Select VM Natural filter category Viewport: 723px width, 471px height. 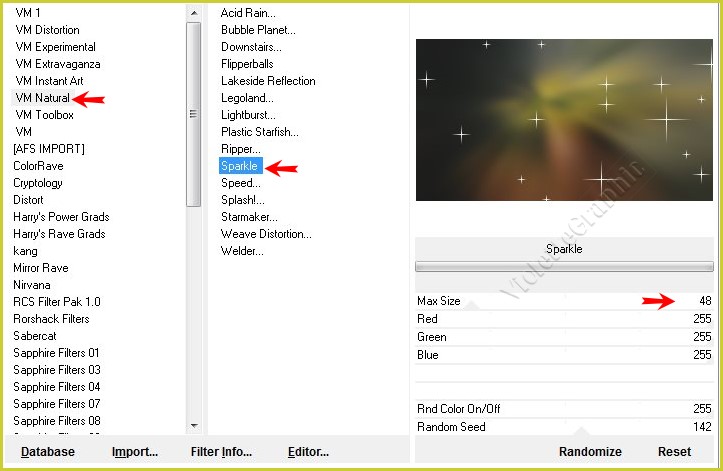[x=42, y=98]
